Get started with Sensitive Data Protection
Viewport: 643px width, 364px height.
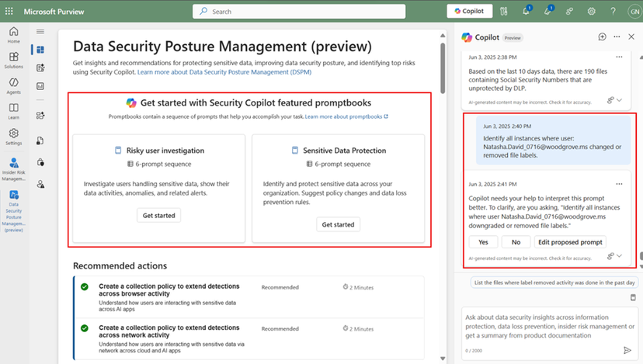coord(338,224)
